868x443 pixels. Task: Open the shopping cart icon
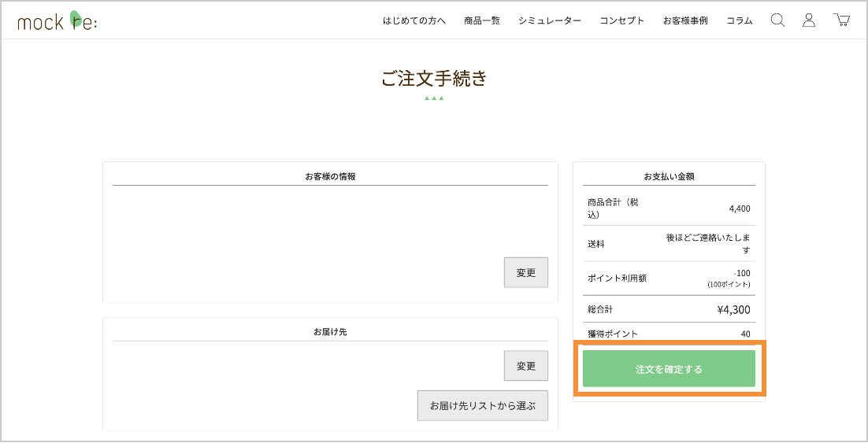[x=841, y=20]
